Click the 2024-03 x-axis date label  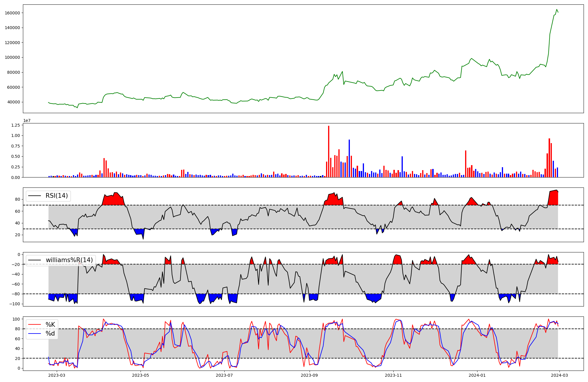pyautogui.click(x=559, y=375)
